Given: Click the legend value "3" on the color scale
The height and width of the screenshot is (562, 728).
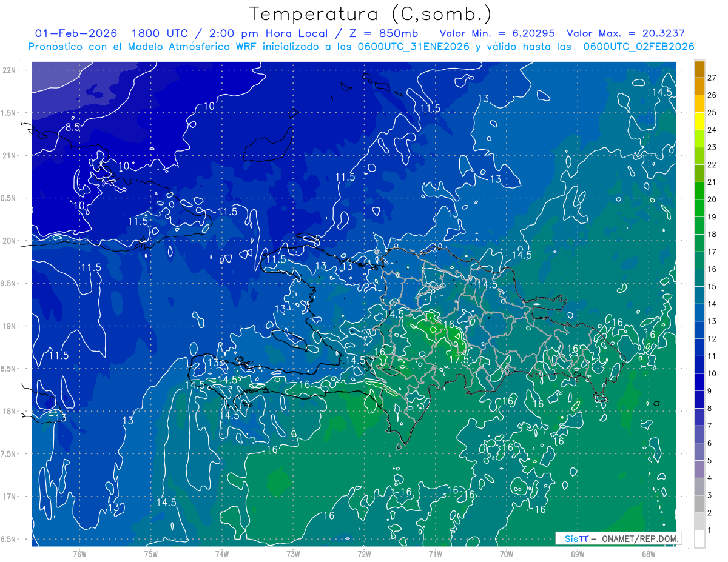Looking at the screenshot, I should pos(710,496).
